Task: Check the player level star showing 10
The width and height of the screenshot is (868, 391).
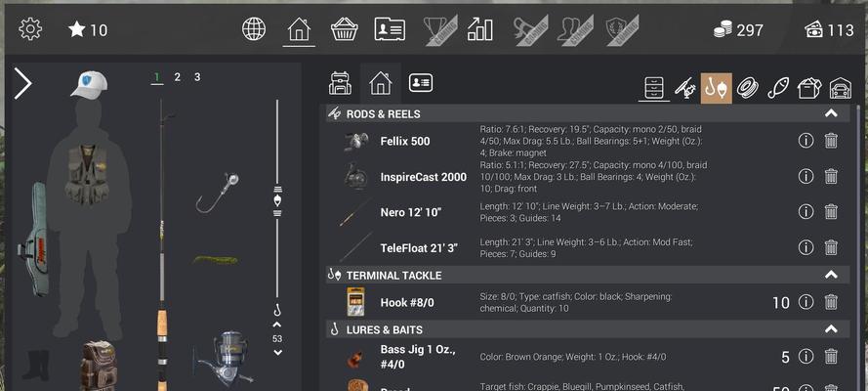Action: pos(88,30)
